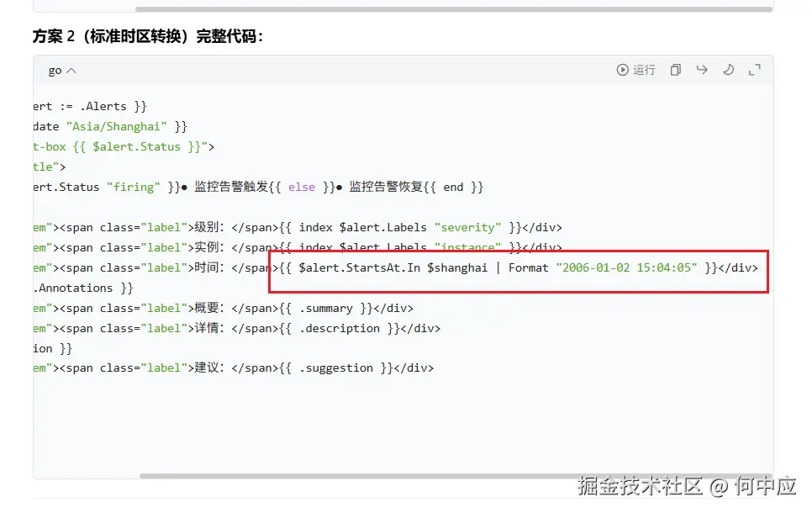Click the heading 方案 2（标准时区转换）完整代码
812x513 pixels.
click(148, 36)
